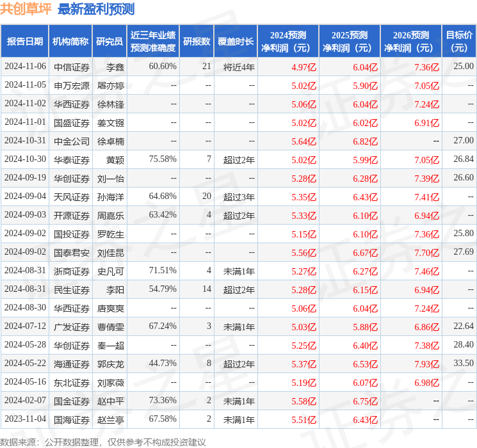Select target price 28.40
477x448 pixels.
tap(464, 344)
